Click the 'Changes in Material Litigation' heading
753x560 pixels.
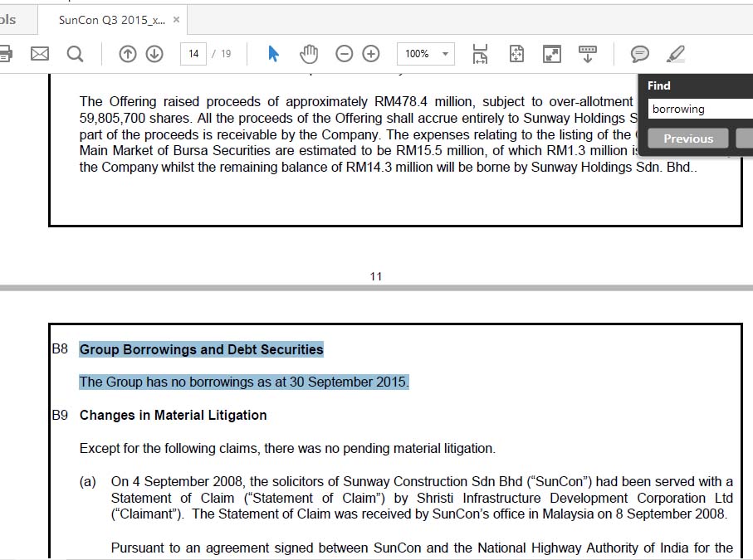point(173,415)
